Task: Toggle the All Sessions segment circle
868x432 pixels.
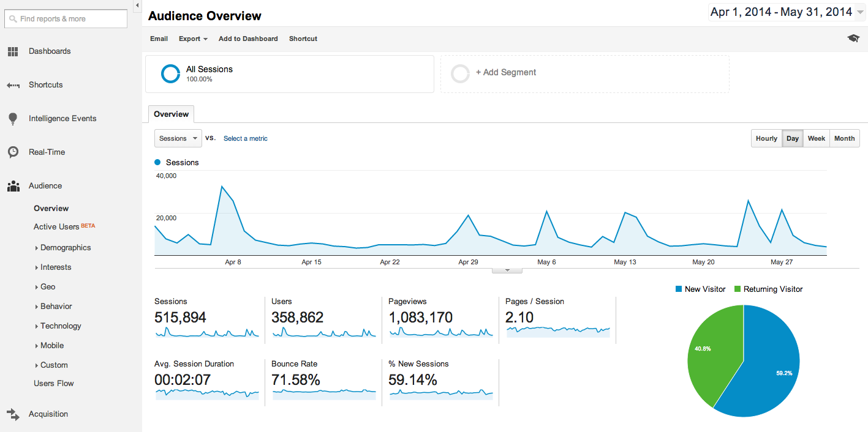Action: point(170,73)
